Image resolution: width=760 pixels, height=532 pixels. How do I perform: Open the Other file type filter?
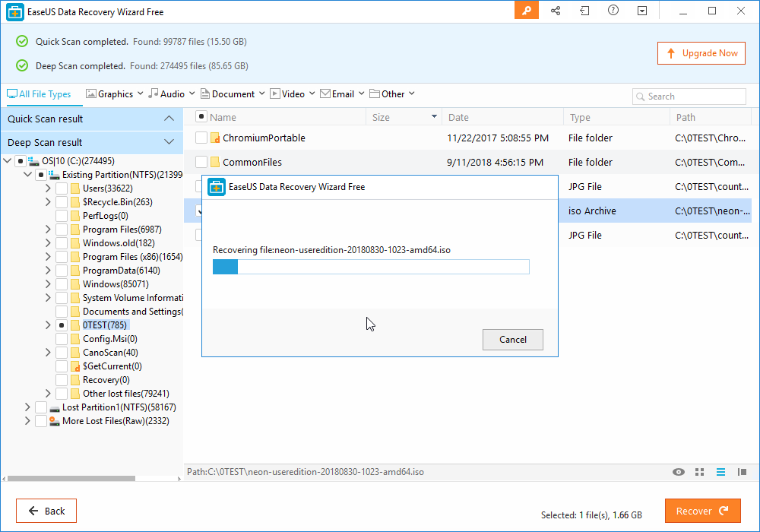(392, 94)
